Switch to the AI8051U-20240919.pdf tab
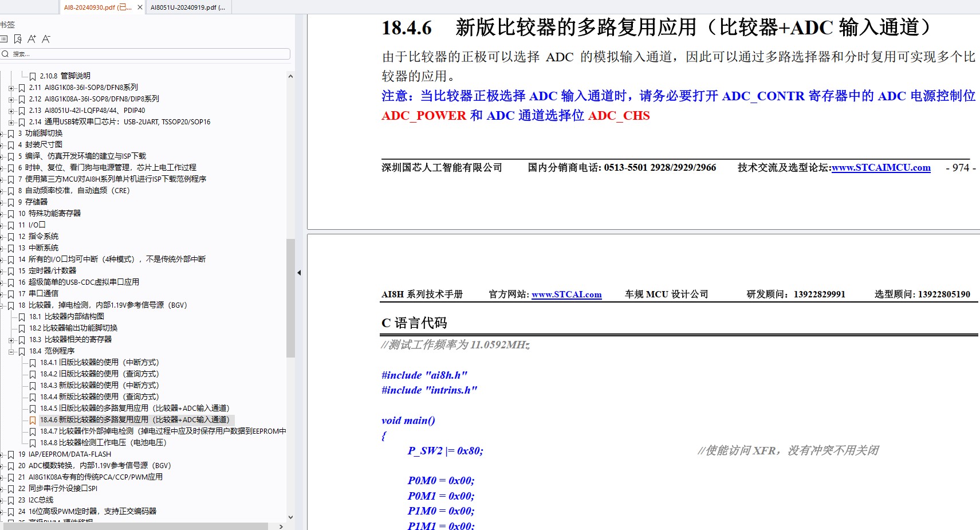980x530 pixels. pyautogui.click(x=188, y=7)
